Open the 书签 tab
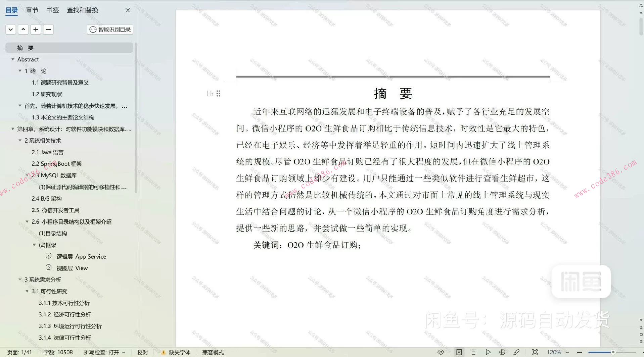The width and height of the screenshot is (644, 357). [x=52, y=10]
